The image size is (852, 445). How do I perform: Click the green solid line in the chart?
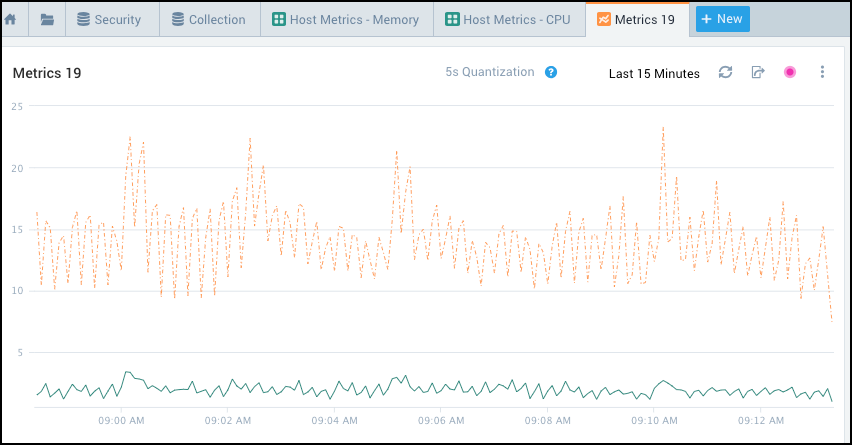[x=400, y=379]
